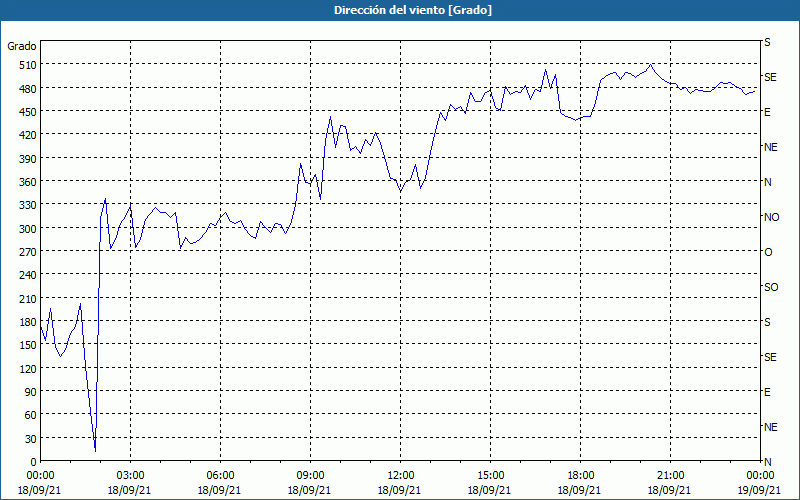Screen dimensions: 800x500
Task: Select the 180 y-axis value
Action: (29, 322)
